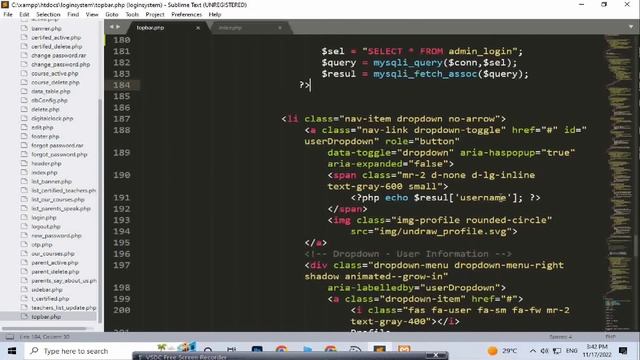Screen dimensions: 640x360
Task: Open change_password.php in the sidebar
Action: [x=60, y=64]
